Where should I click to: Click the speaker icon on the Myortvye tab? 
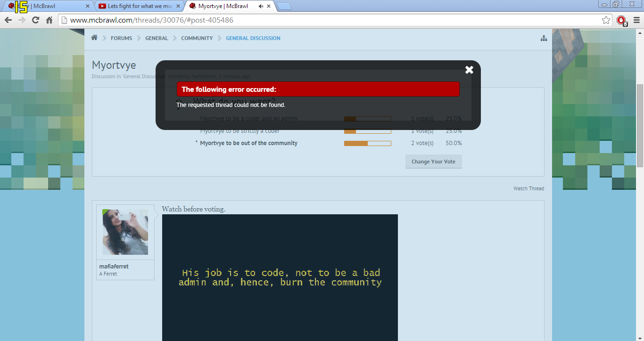[x=261, y=6]
